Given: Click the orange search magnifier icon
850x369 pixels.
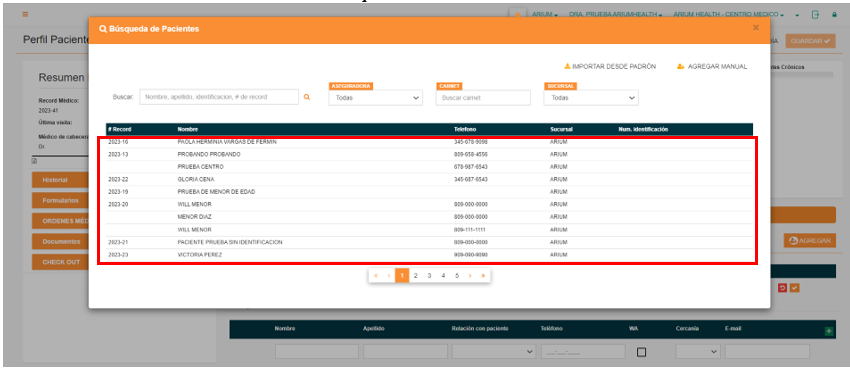Looking at the screenshot, I should pyautogui.click(x=306, y=97).
